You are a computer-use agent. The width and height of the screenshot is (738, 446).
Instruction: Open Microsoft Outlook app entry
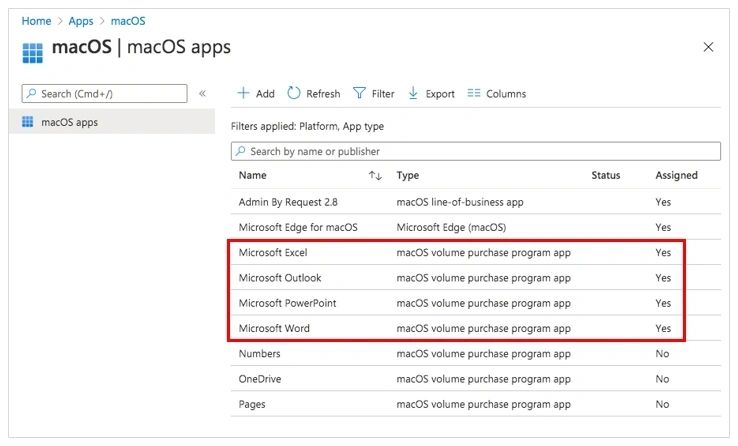click(280, 278)
